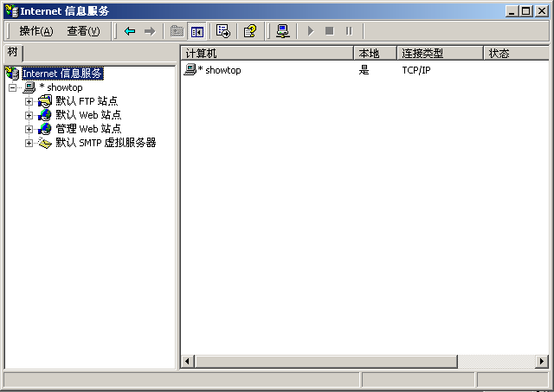The image size is (554, 392).
Task: Open Help via the question mark icon
Action: pos(250,31)
